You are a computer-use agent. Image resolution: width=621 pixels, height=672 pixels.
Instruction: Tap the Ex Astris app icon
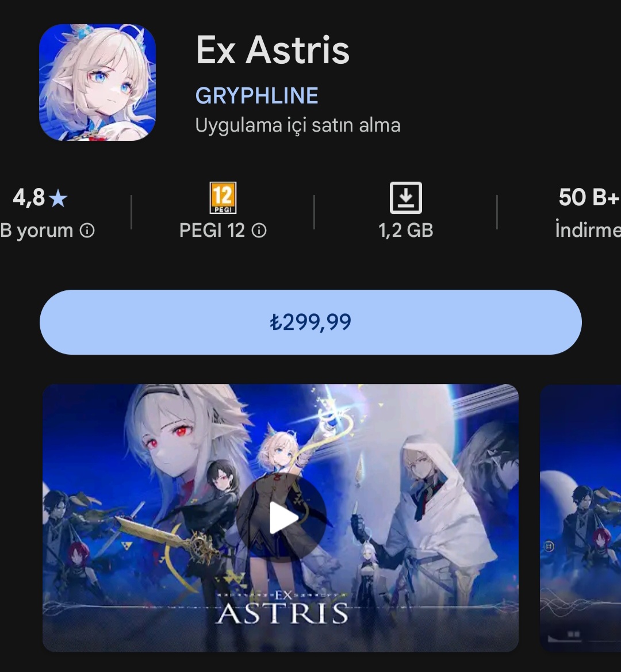pyautogui.click(x=97, y=82)
